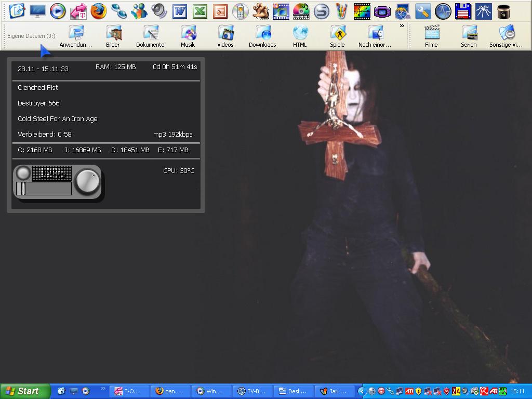The width and height of the screenshot is (532, 399).
Task: Start Windows Media Player from top bar
Action: (58, 11)
